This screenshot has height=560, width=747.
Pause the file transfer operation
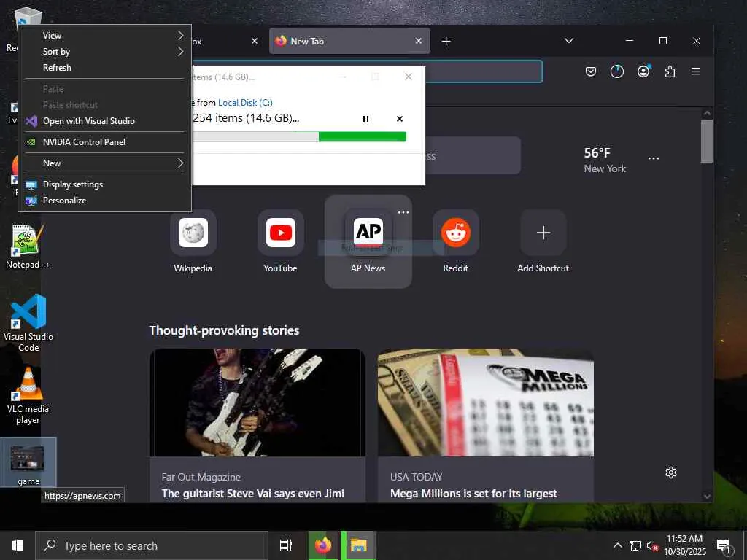click(366, 119)
